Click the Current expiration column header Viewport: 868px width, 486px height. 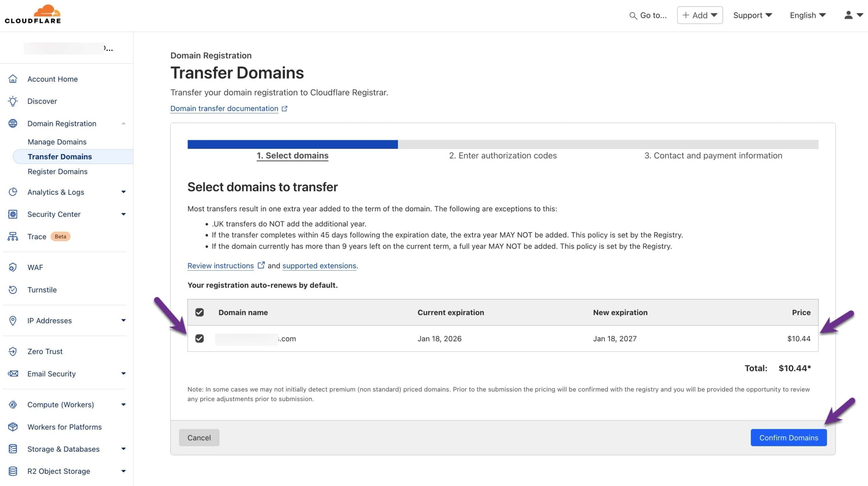click(x=451, y=312)
